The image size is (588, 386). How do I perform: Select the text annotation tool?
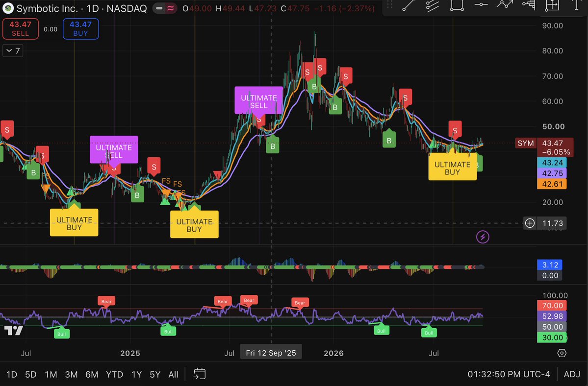(x=577, y=5)
